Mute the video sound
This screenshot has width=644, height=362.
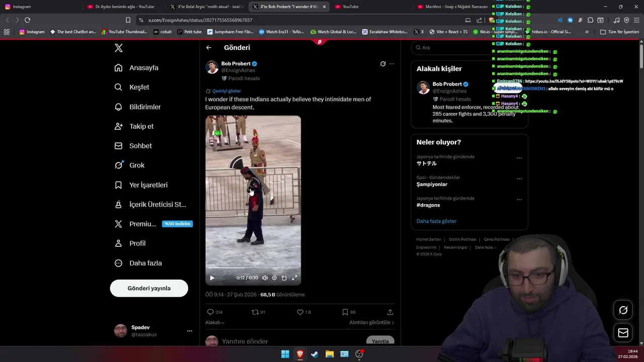(265, 278)
